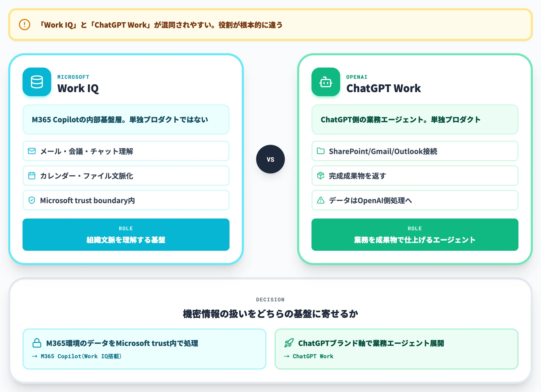Click the MICROSOFT label above Work IQ
The width and height of the screenshot is (541, 392).
(x=73, y=77)
